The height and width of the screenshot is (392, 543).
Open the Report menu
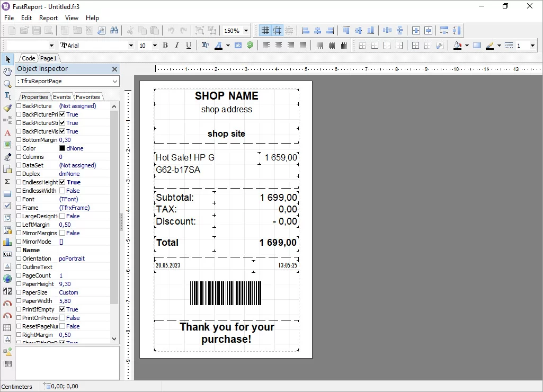tap(48, 17)
